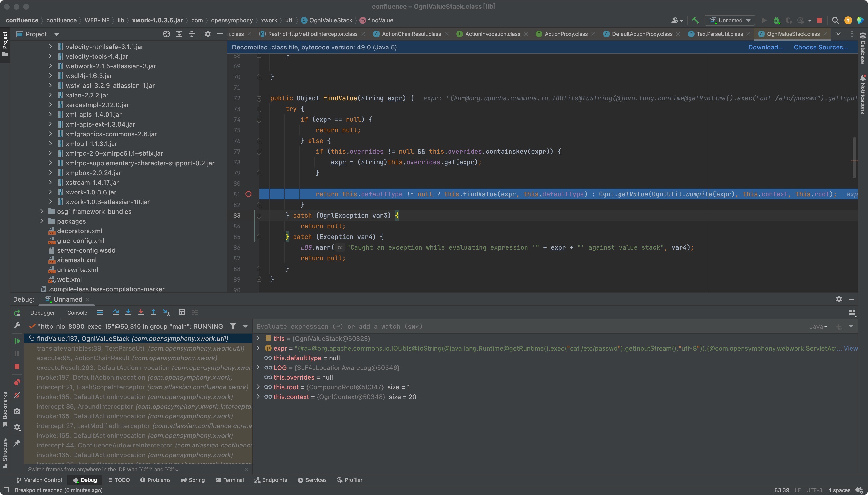Open the Endpoints tool window button
Image resolution: width=868 pixels, height=495 pixels.
coord(271,480)
